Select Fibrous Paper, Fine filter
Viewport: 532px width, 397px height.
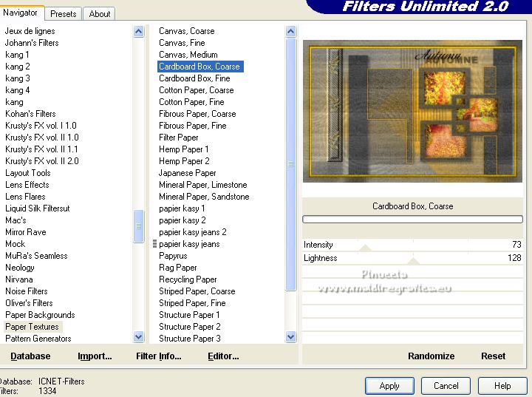(x=193, y=126)
